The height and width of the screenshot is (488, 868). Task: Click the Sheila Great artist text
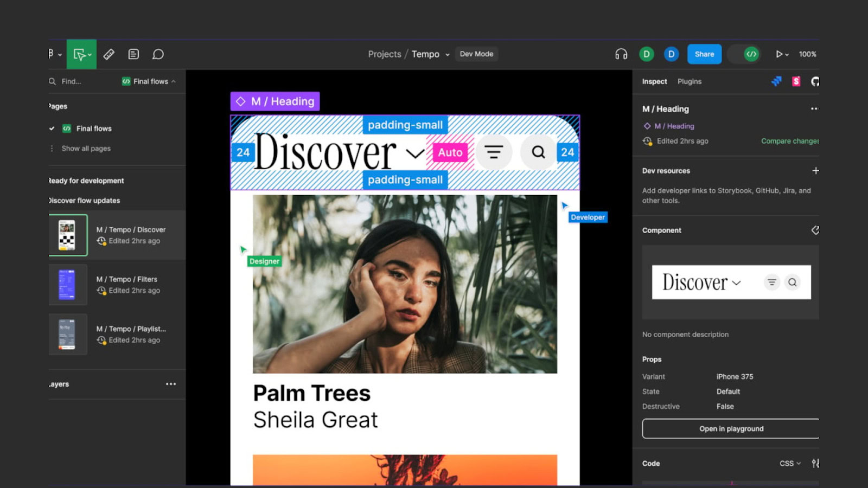pos(316,420)
